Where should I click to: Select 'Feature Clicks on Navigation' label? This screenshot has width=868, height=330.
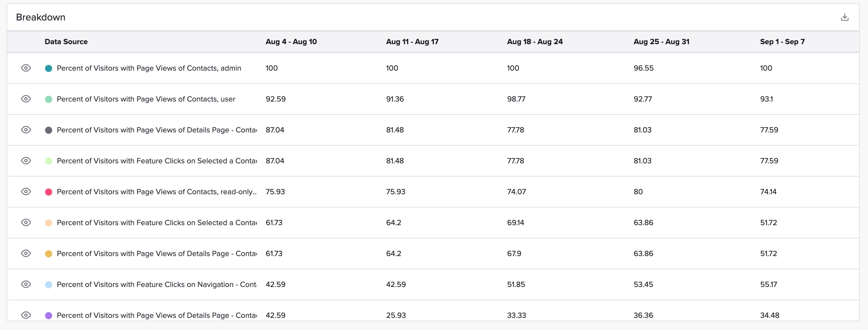click(x=157, y=284)
